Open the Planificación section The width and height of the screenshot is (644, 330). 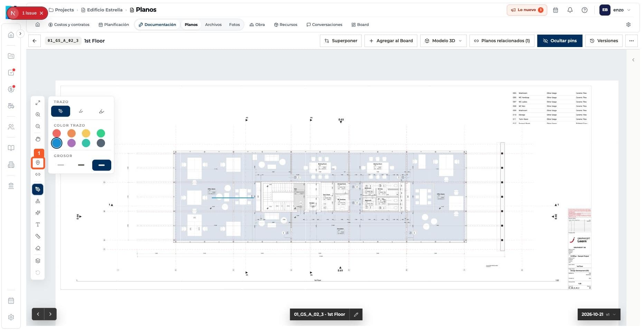(x=114, y=25)
